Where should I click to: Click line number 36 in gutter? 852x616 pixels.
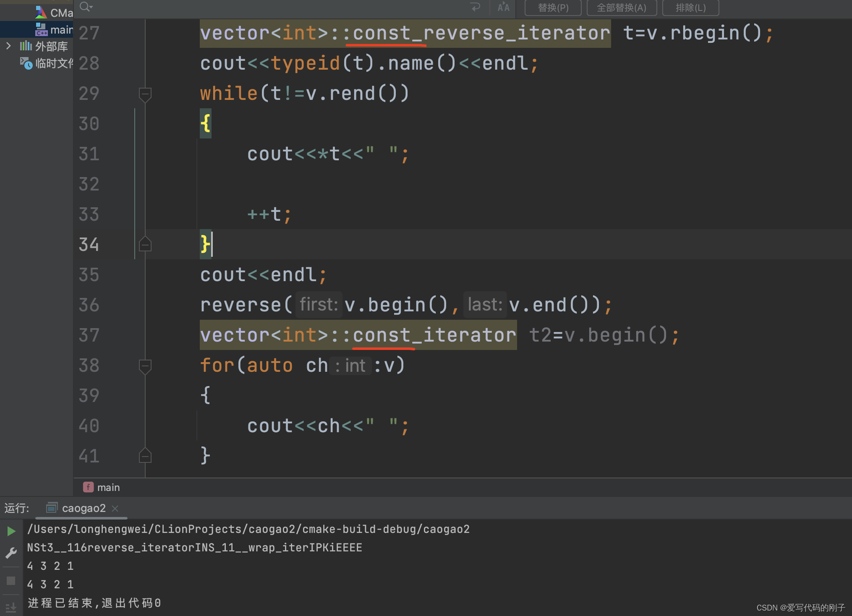coord(89,305)
